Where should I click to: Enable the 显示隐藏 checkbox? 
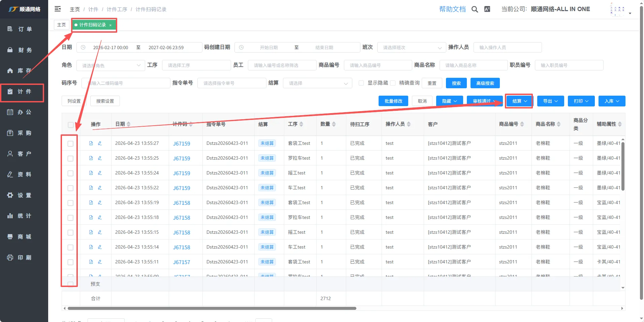tap(361, 83)
